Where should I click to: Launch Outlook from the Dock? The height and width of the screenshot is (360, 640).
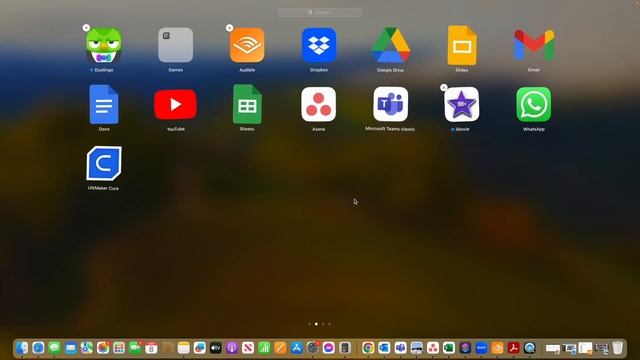click(384, 348)
